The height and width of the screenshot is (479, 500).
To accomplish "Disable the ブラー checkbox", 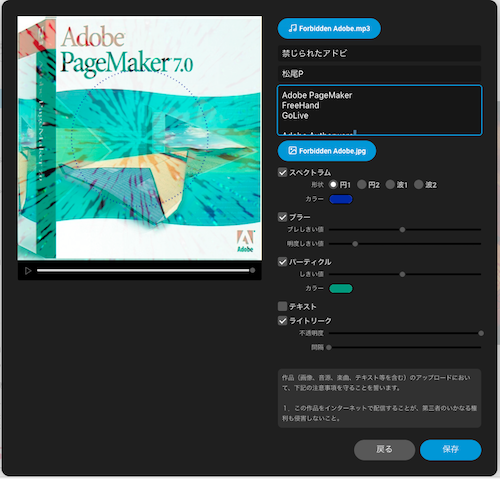I will [282, 217].
